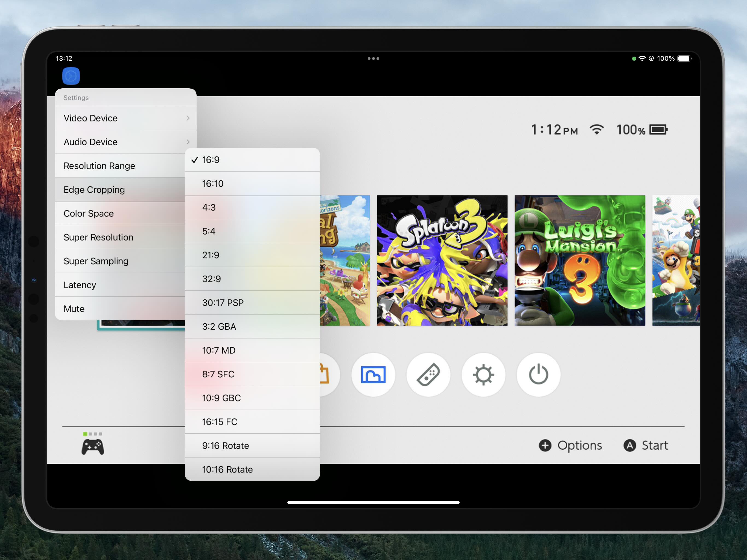Click the iPad status bar battery icon
The width and height of the screenshot is (747, 560).
tap(685, 59)
